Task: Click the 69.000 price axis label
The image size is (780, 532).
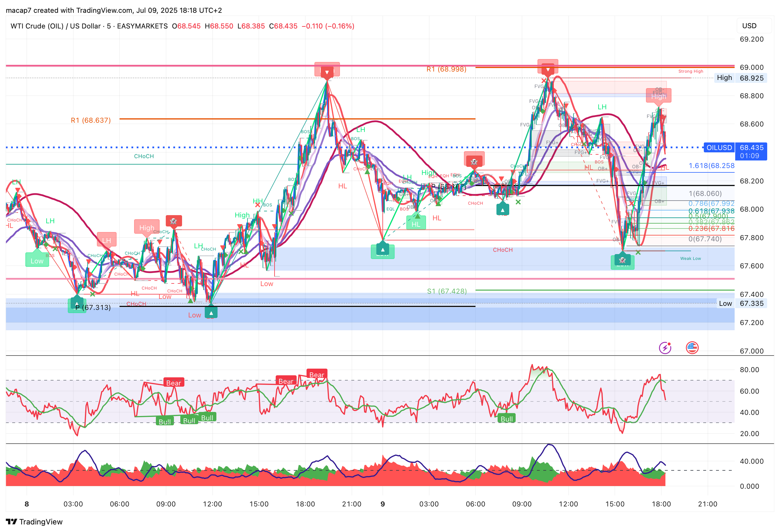Action: point(751,67)
